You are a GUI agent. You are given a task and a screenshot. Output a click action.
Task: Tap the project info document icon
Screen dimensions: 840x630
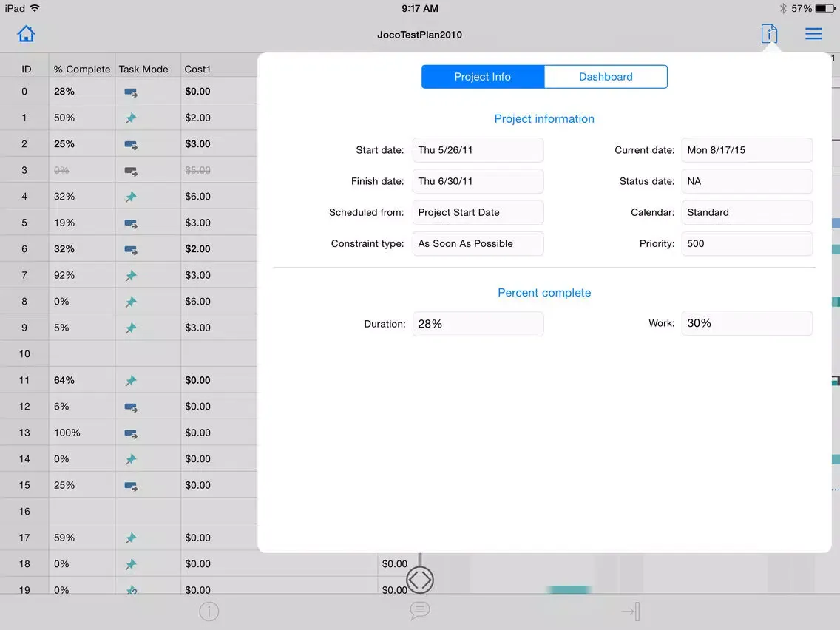(x=769, y=34)
